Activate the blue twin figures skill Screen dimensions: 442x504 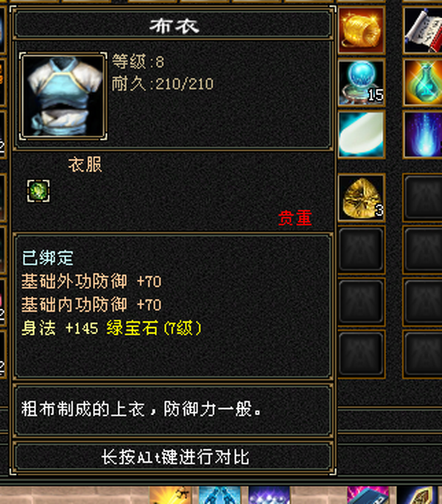[x=220, y=495]
